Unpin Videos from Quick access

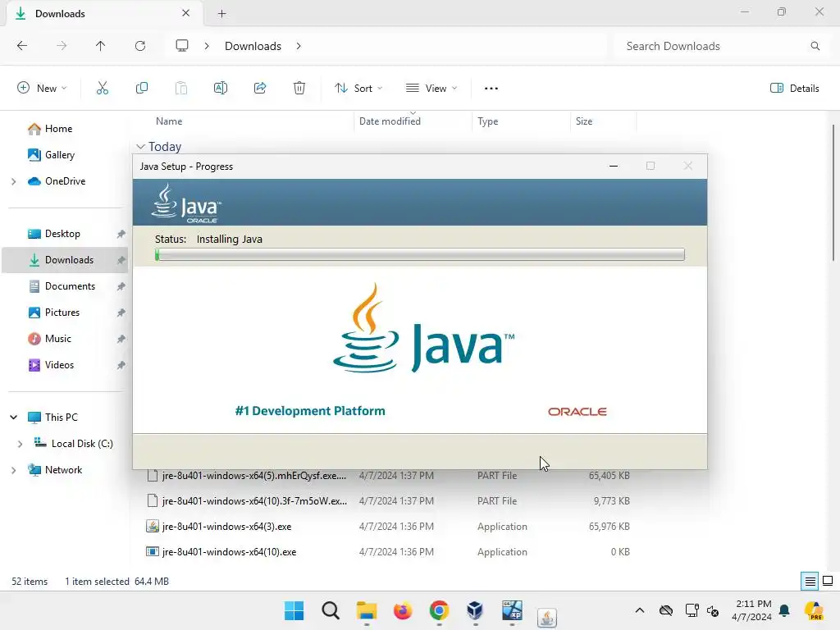tap(121, 365)
